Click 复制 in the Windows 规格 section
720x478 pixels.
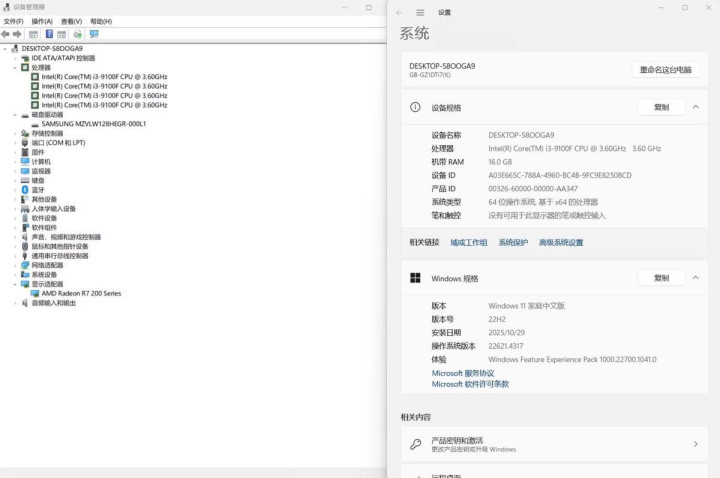click(x=661, y=278)
